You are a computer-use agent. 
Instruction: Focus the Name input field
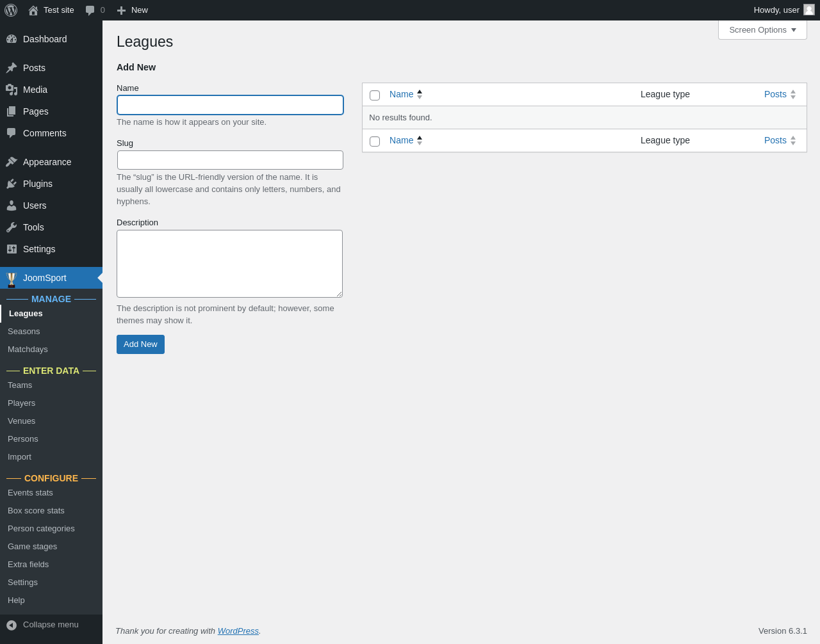click(x=230, y=105)
